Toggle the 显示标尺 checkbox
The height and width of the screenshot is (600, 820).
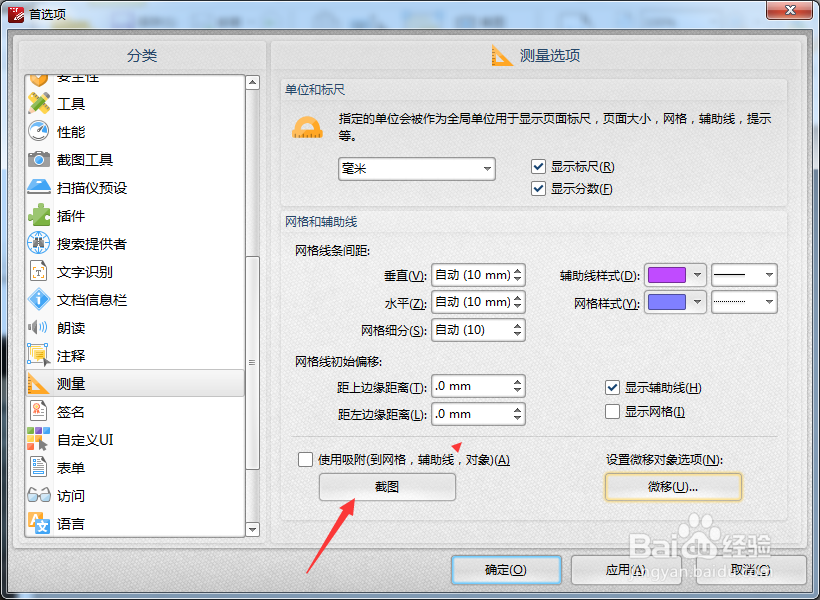[x=538, y=167]
